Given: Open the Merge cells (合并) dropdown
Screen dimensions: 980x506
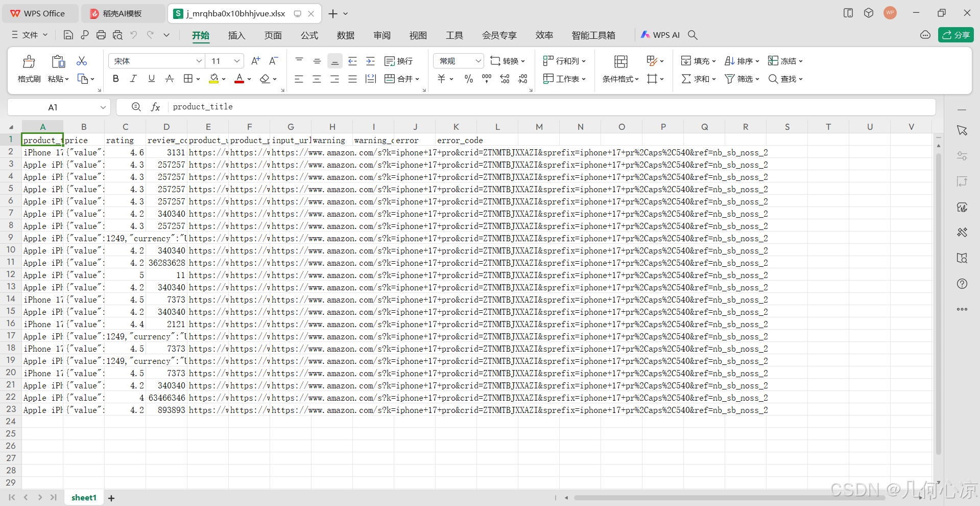Looking at the screenshot, I should point(402,79).
